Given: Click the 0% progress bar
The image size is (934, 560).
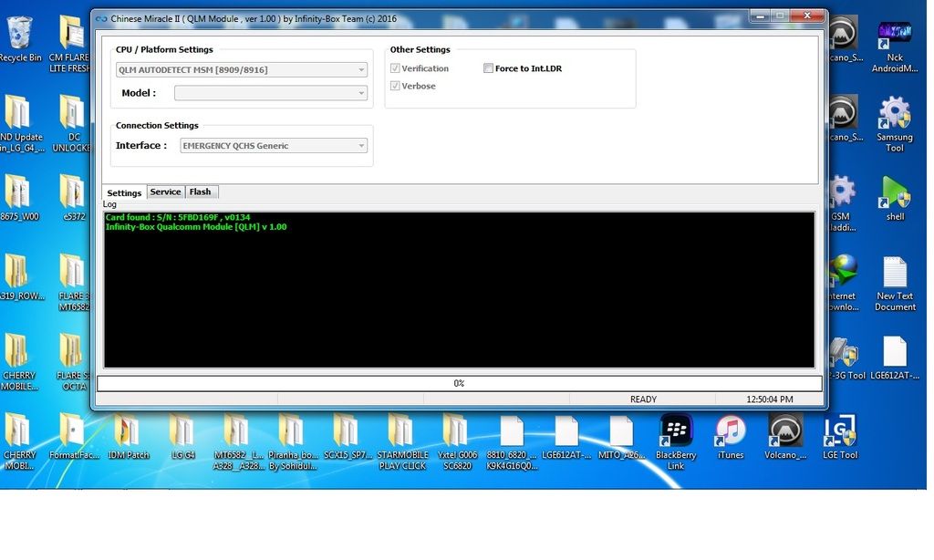Looking at the screenshot, I should point(460,383).
